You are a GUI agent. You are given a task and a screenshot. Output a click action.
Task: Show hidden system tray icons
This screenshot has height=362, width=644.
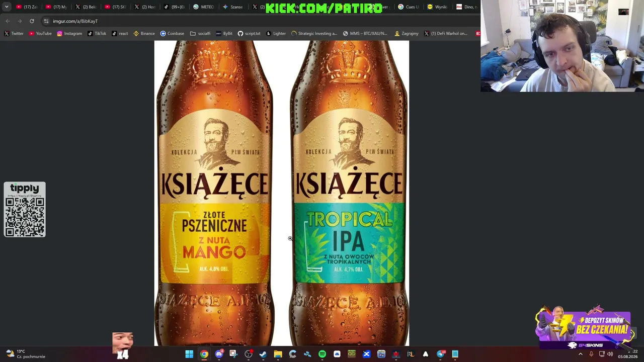click(x=580, y=354)
